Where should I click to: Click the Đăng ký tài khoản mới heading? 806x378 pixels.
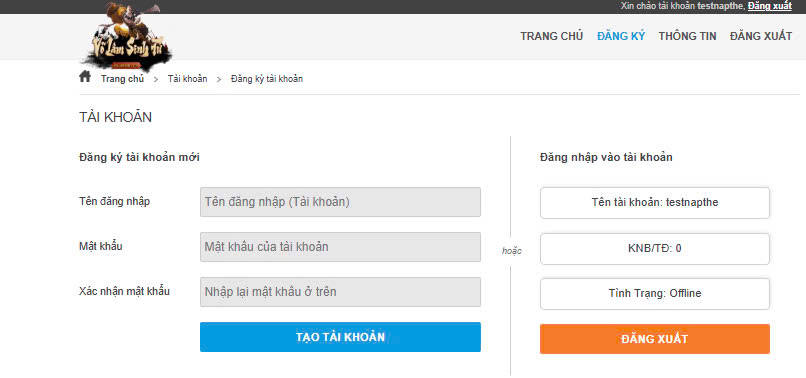[x=139, y=157]
